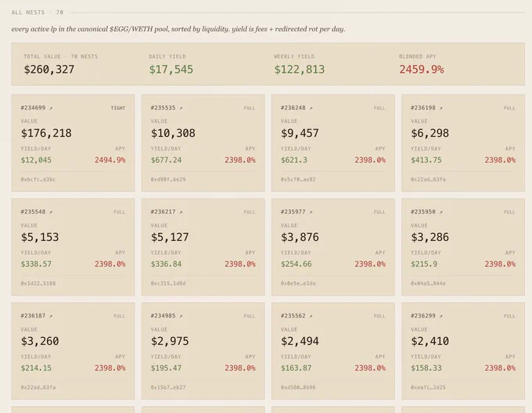Open nest #236299 link
This screenshot has height=413, width=532.
point(422,316)
